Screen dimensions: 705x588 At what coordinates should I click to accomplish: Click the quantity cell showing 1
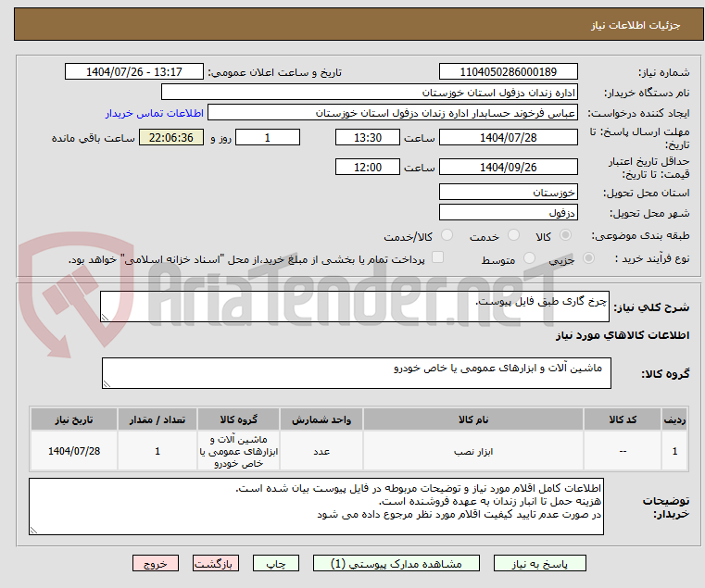point(157,451)
